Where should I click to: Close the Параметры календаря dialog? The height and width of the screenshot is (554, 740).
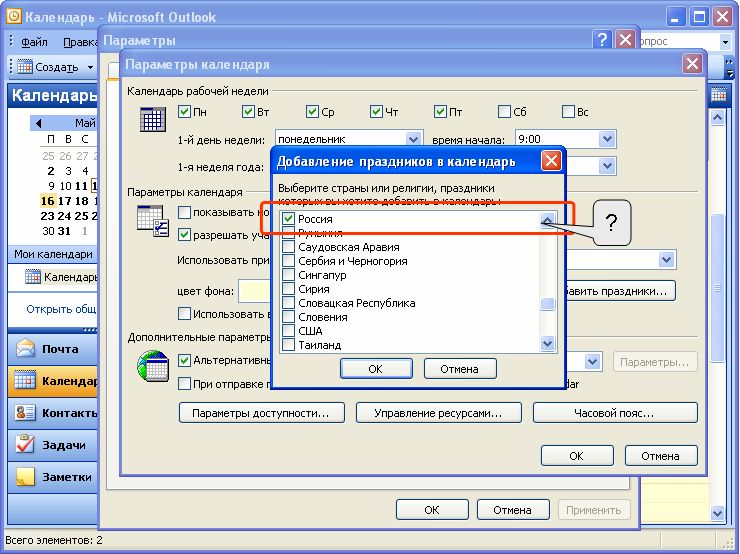click(x=692, y=63)
